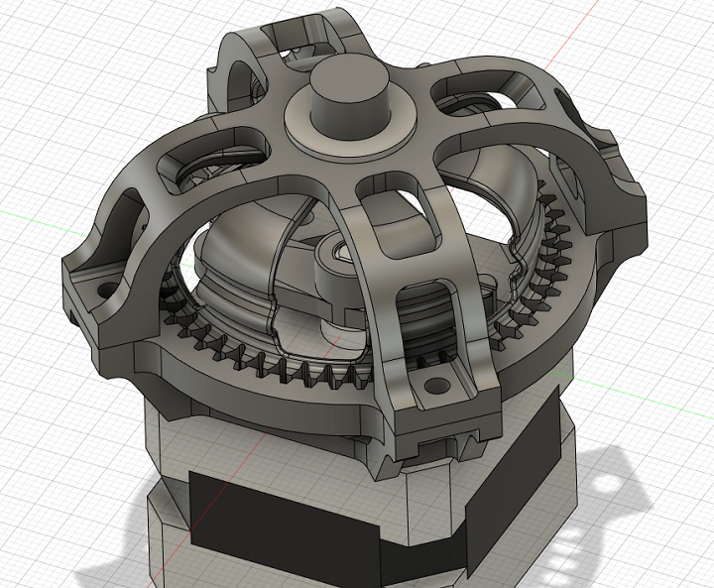Select the mounting hole on the front tab
This screenshot has height=588, width=714.
tap(436, 386)
